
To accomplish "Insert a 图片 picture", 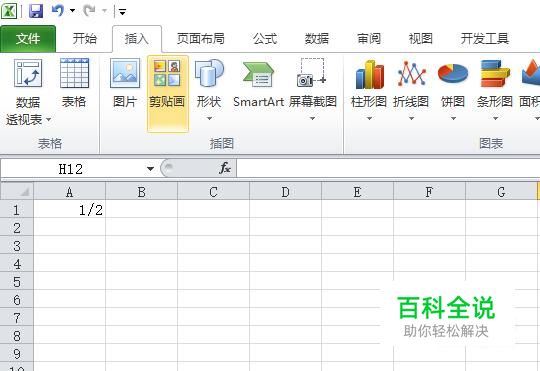I will click(125, 83).
